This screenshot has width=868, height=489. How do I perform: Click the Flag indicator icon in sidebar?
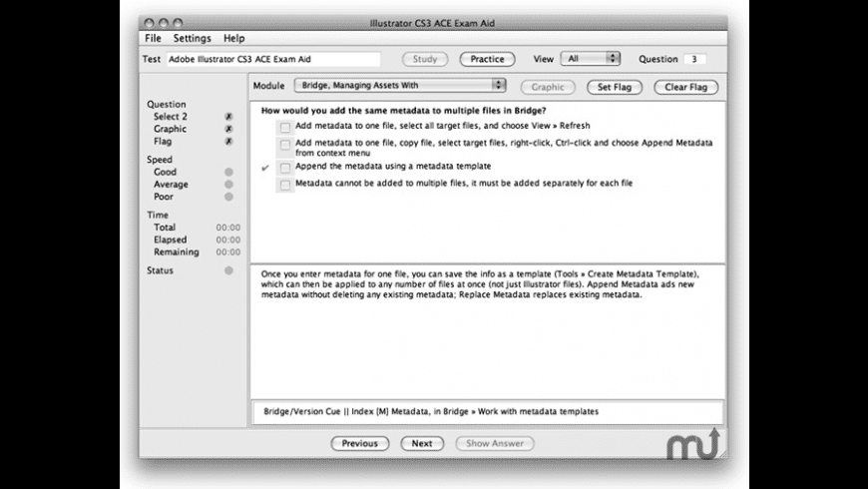tap(228, 142)
